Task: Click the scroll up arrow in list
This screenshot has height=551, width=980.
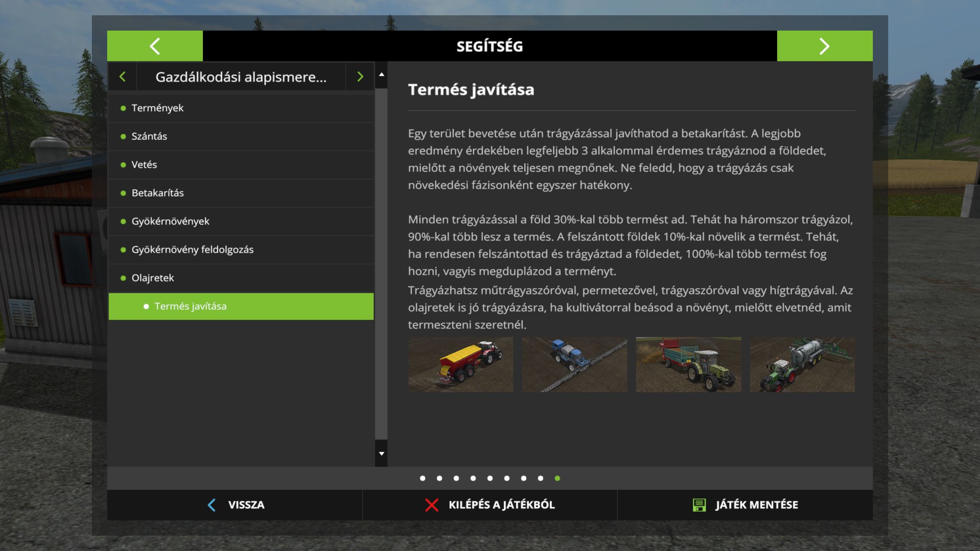Action: coord(381,75)
